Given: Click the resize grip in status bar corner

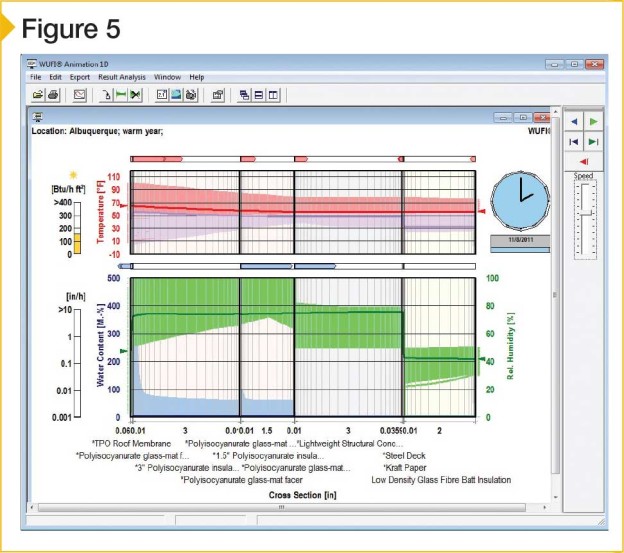Looking at the screenshot, I should (603, 522).
